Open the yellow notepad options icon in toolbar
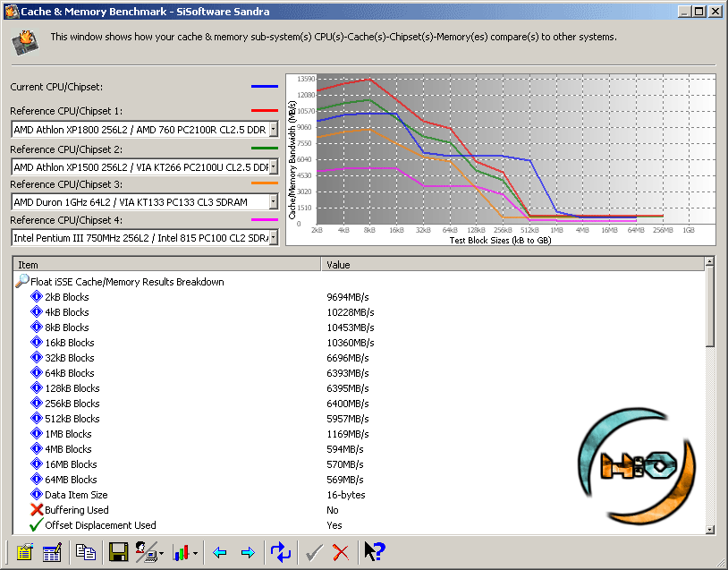Viewport: 728px width, 570px height. (x=25, y=552)
